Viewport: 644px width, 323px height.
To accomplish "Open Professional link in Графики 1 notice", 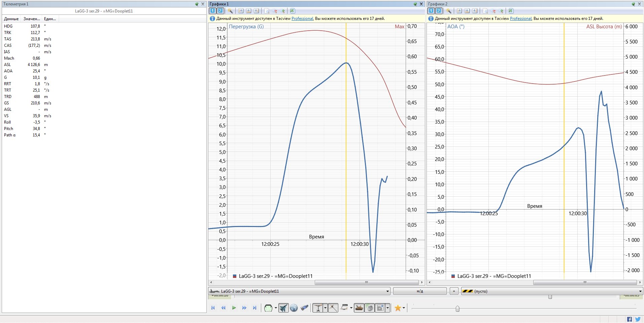I will pyautogui.click(x=302, y=19).
